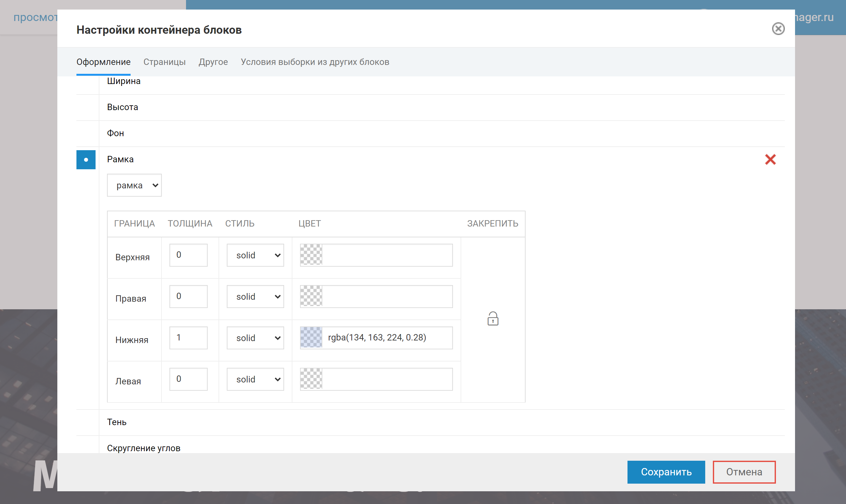
Task: Click the Верхняя border transparent color swatch
Action: (x=311, y=255)
